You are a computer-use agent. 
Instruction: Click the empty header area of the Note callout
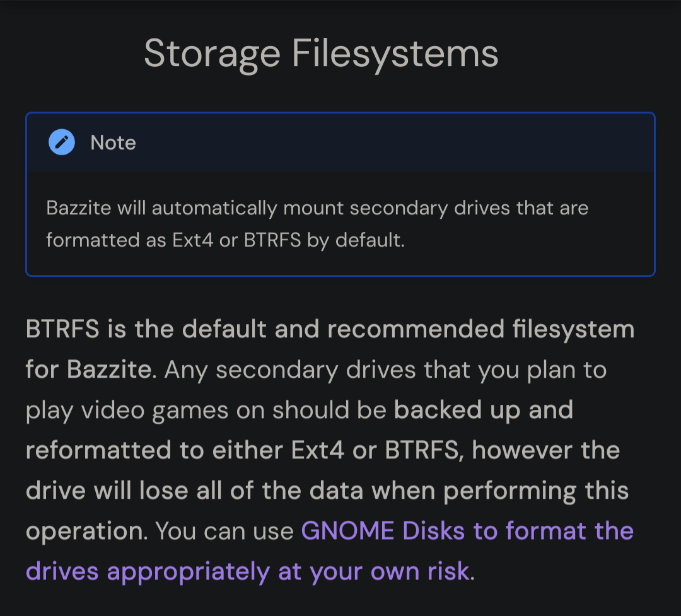click(x=391, y=142)
